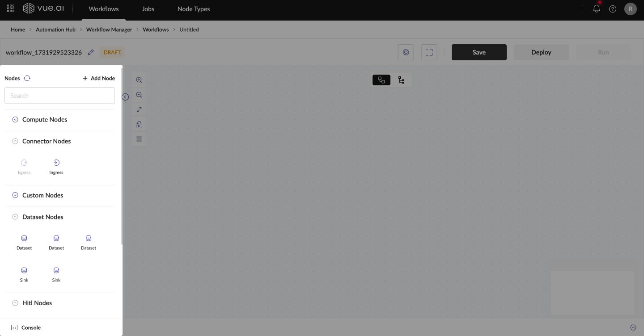
Task: Click the Save button
Action: [479, 52]
